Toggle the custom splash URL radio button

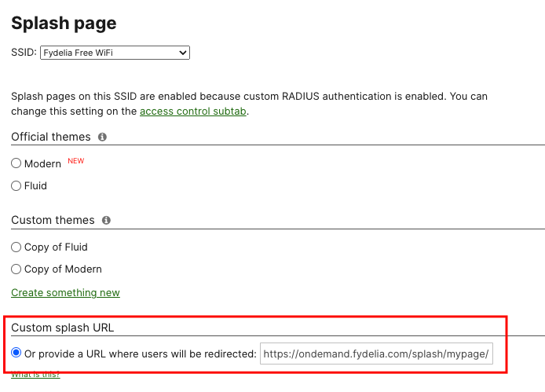(16, 353)
